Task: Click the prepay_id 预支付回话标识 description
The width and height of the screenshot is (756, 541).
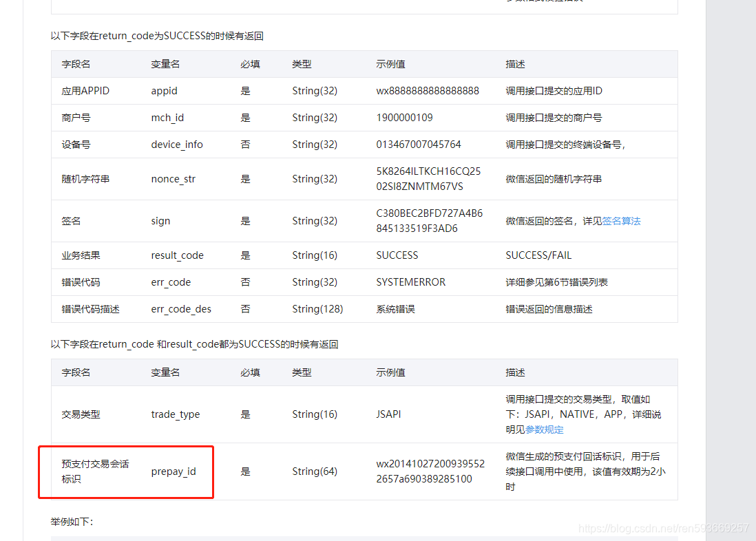Action: 585,471
